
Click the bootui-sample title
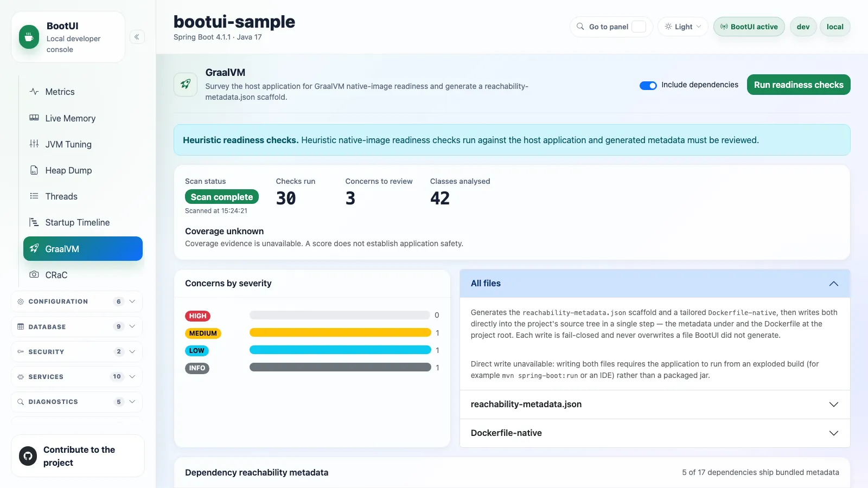tap(234, 22)
